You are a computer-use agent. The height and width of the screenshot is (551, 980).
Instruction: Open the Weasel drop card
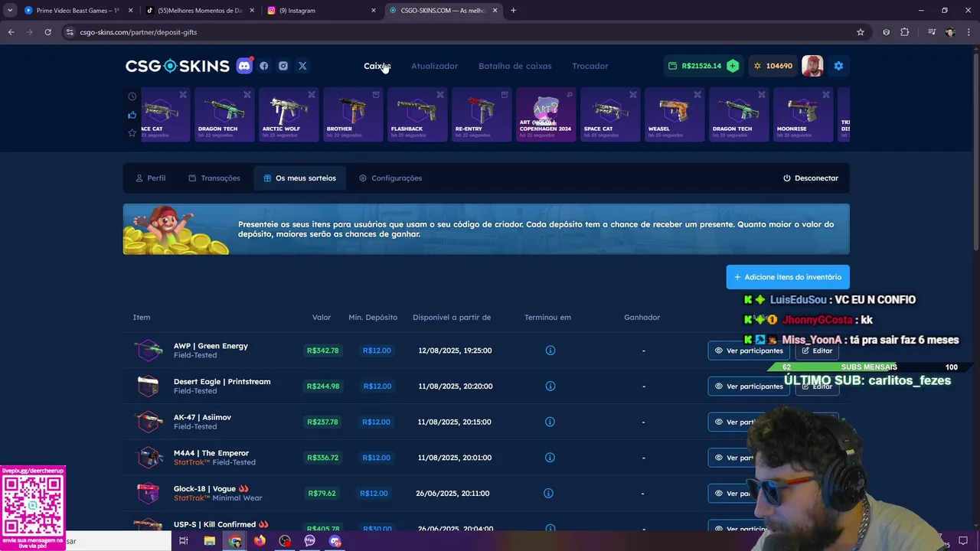[x=675, y=115]
